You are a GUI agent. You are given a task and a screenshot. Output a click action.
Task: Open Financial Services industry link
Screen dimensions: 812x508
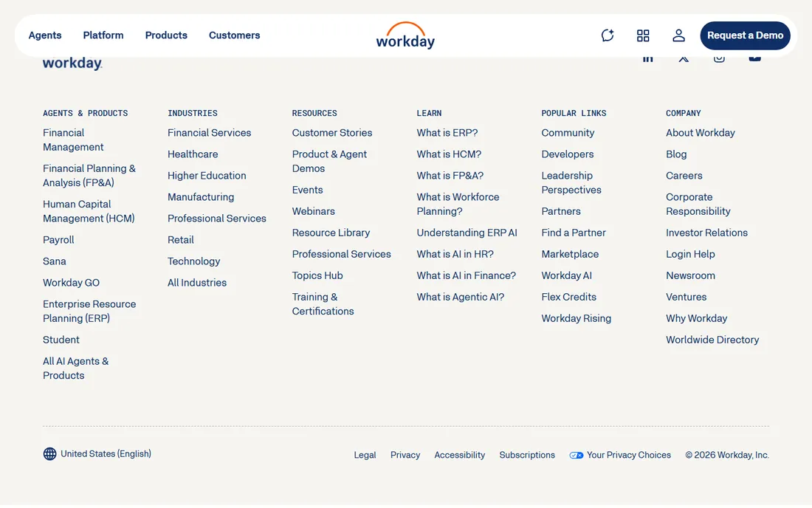click(x=209, y=133)
